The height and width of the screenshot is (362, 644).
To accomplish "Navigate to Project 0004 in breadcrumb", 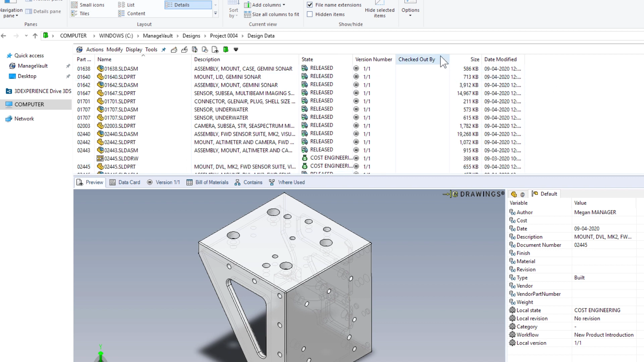I will [x=224, y=36].
